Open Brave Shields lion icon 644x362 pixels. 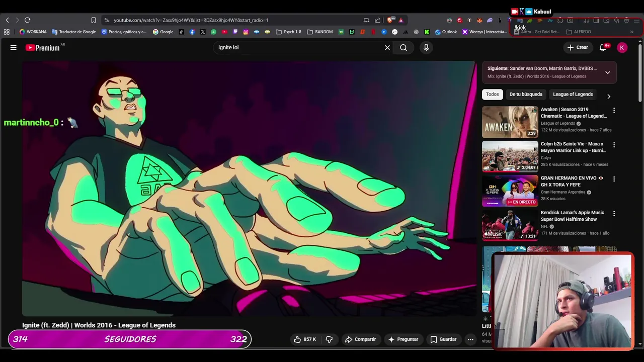pyautogui.click(x=390, y=20)
